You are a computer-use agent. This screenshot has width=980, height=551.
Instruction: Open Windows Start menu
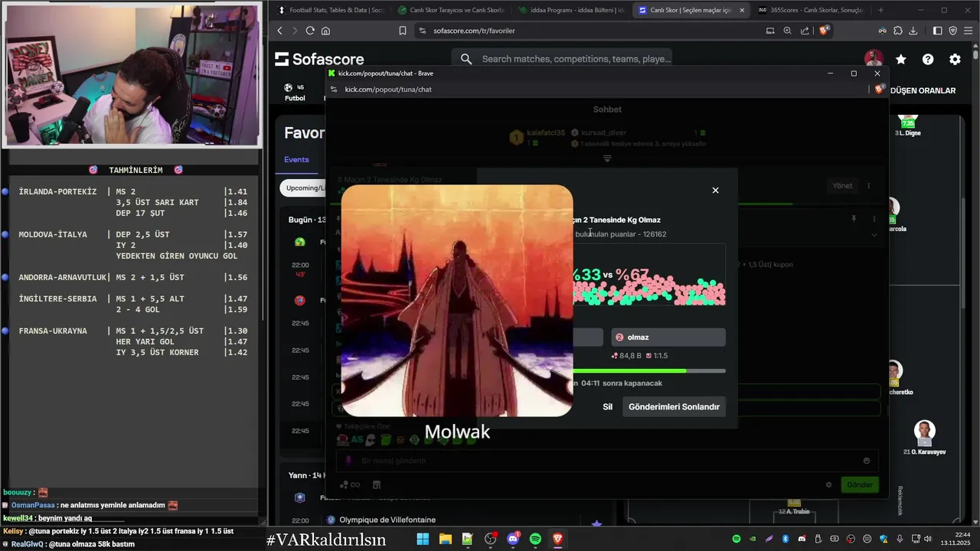(x=423, y=539)
